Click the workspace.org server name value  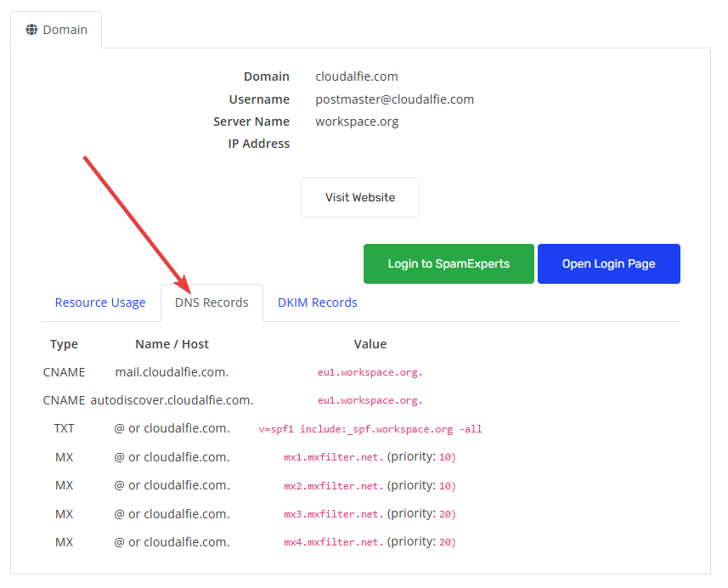pyautogui.click(x=357, y=122)
